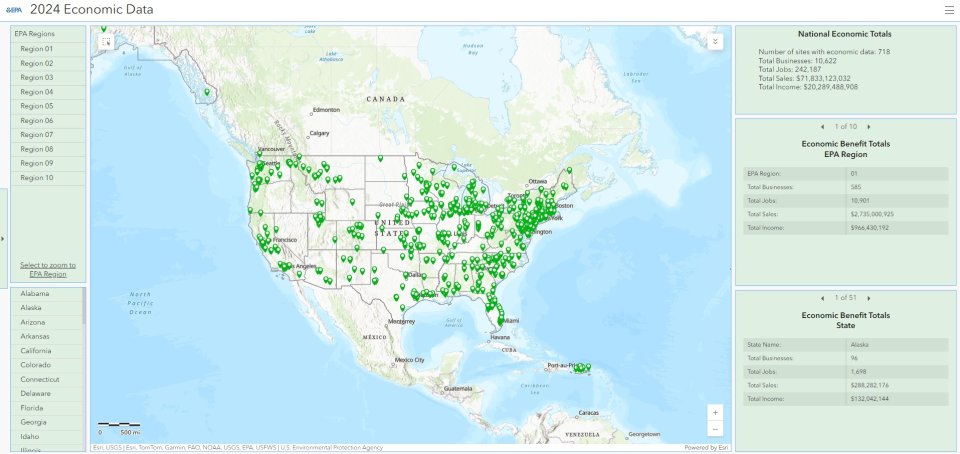Click the EPA logo in the header
960x454 pixels.
click(x=14, y=10)
